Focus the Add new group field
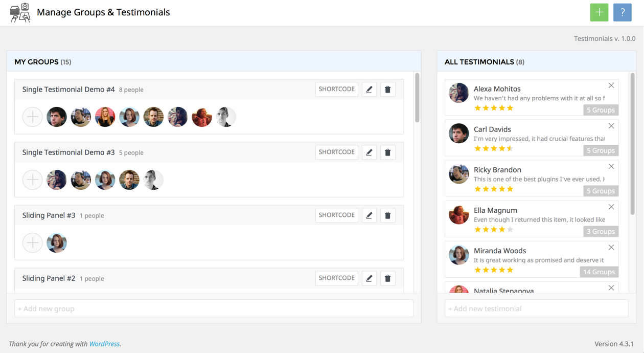 (214, 308)
